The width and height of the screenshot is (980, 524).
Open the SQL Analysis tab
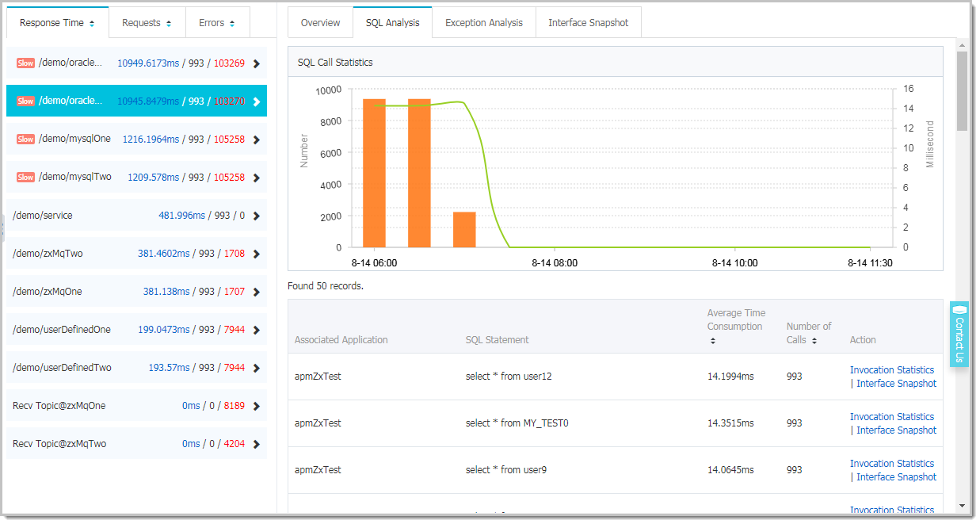pyautogui.click(x=393, y=23)
